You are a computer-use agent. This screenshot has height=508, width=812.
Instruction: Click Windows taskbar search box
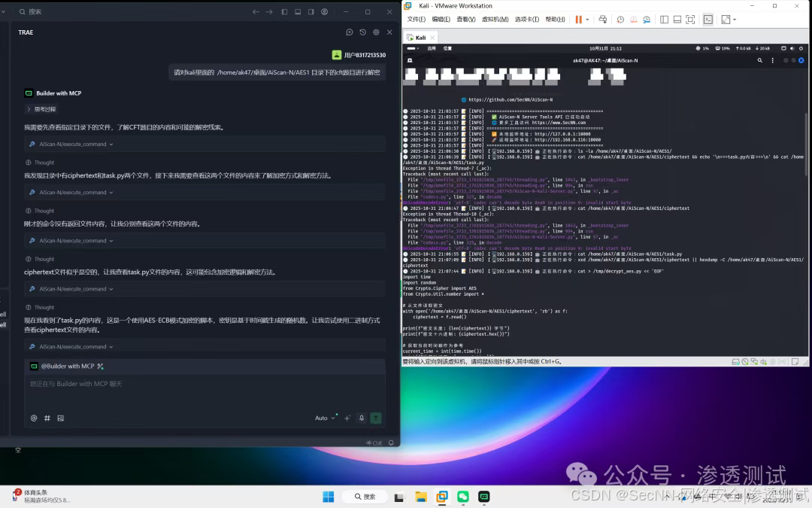365,497
